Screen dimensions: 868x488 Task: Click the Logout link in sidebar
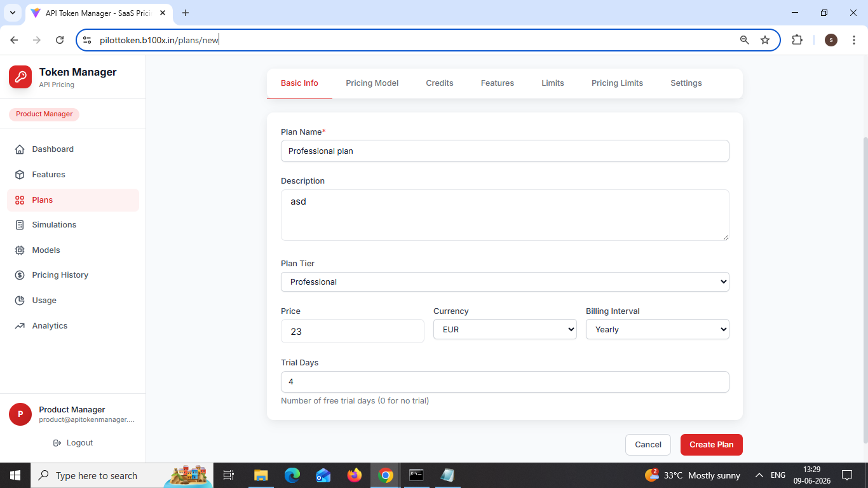coord(73,443)
